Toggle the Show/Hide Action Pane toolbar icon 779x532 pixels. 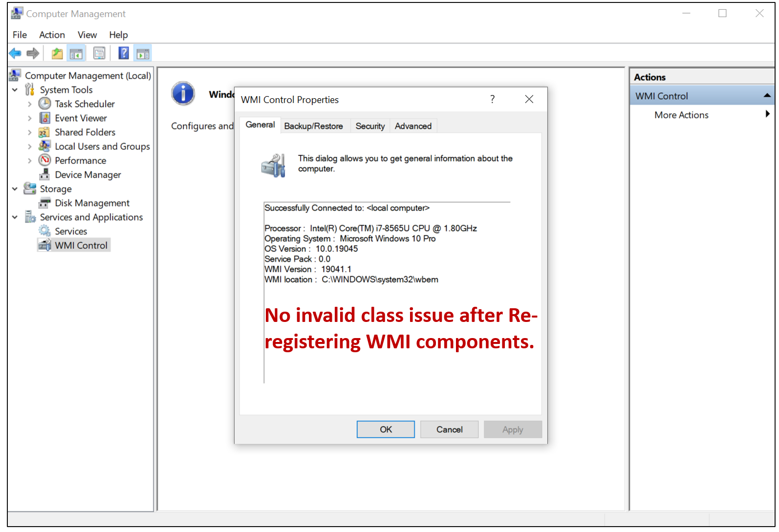coord(143,53)
